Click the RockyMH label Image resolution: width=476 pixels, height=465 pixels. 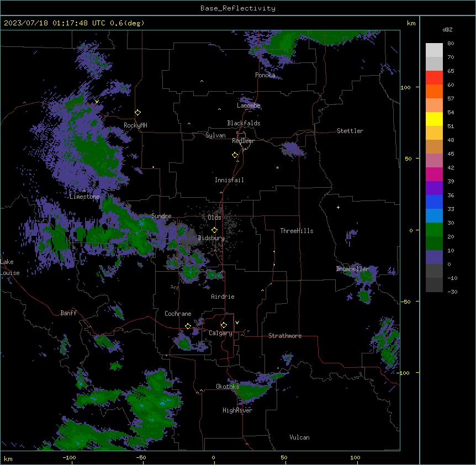[x=135, y=125]
